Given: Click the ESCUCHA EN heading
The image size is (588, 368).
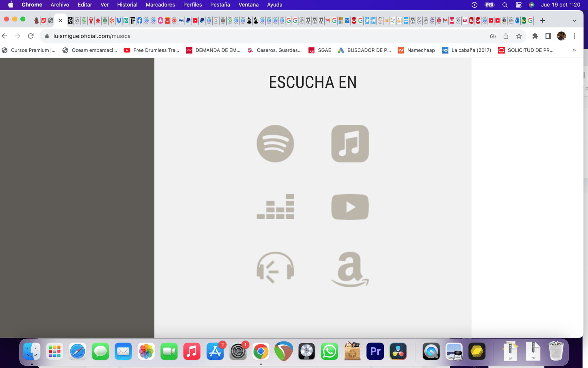Looking at the screenshot, I should pos(313,82).
